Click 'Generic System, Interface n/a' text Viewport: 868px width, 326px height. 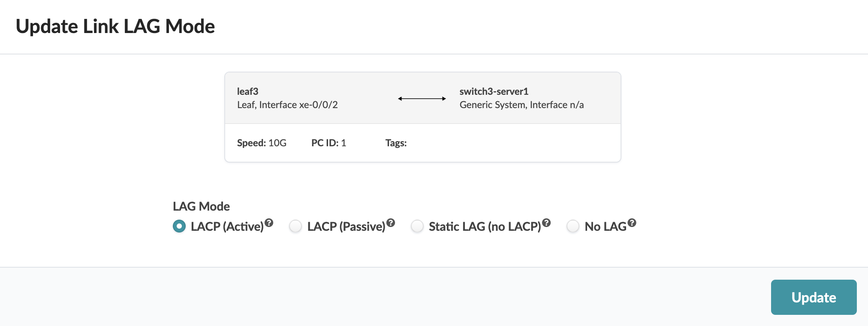coord(521,105)
